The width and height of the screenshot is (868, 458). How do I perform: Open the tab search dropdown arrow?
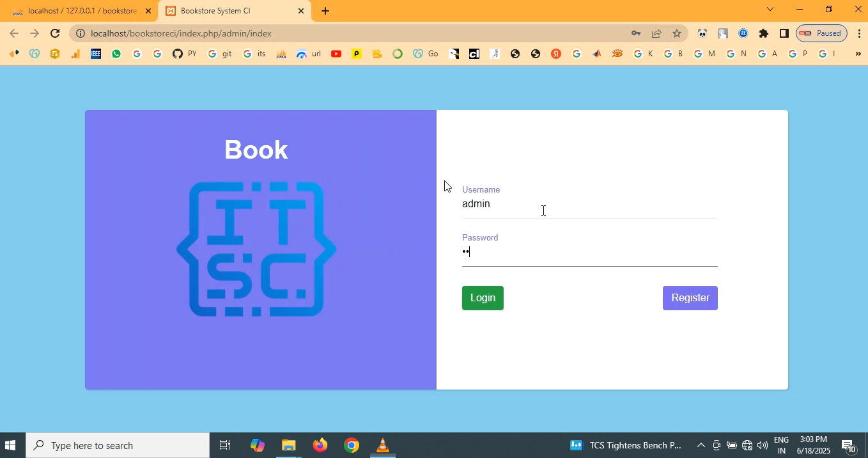[770, 10]
